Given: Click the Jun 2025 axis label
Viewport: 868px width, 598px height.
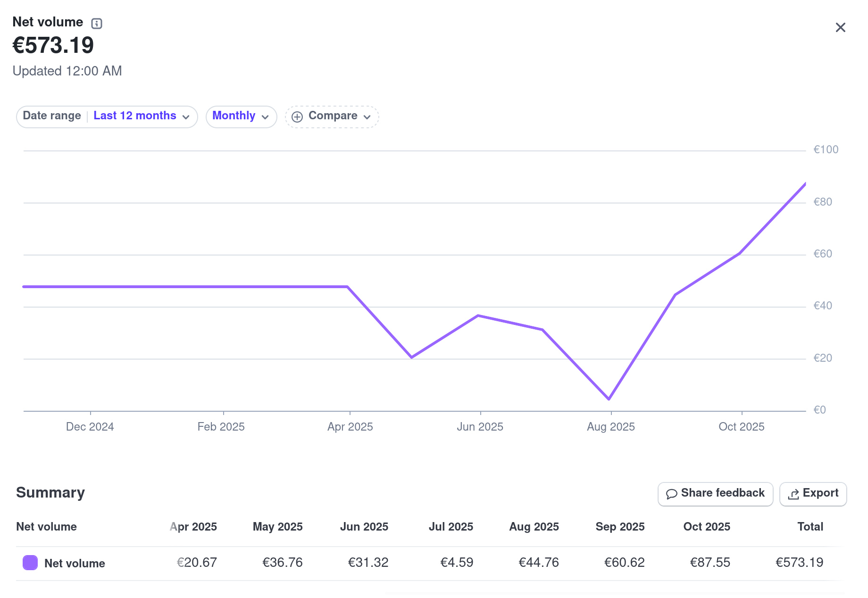Looking at the screenshot, I should pos(480,427).
